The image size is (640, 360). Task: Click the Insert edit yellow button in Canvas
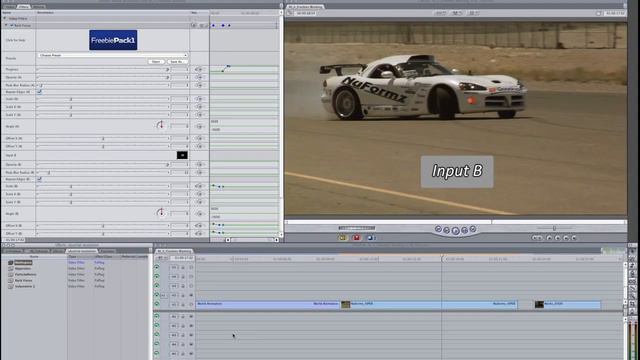click(342, 238)
